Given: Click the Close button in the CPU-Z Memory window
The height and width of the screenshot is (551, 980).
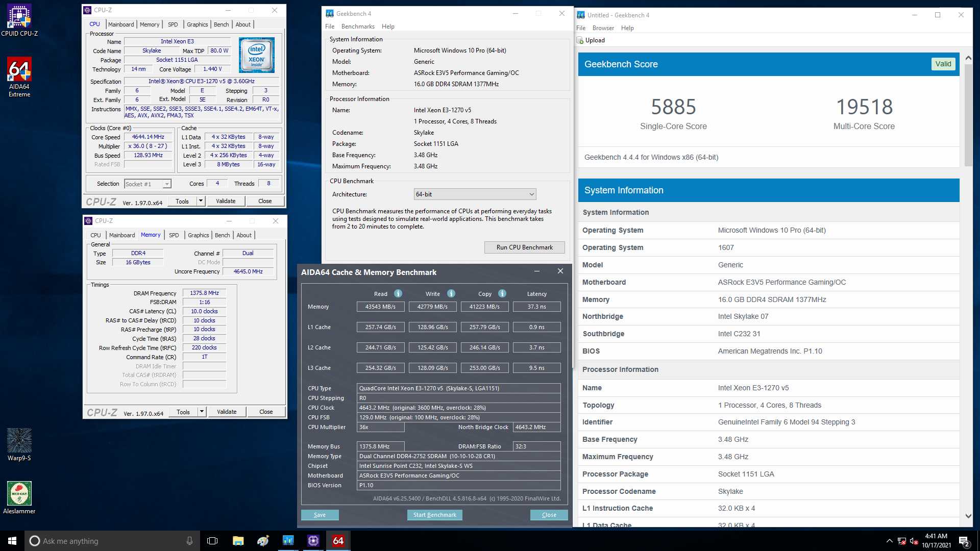Looking at the screenshot, I should 266,412.
